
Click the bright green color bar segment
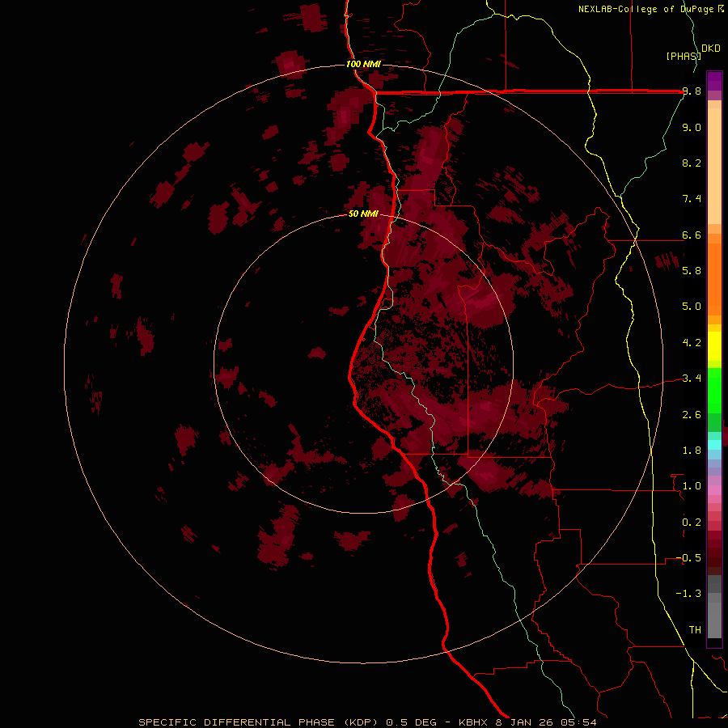coord(714,392)
